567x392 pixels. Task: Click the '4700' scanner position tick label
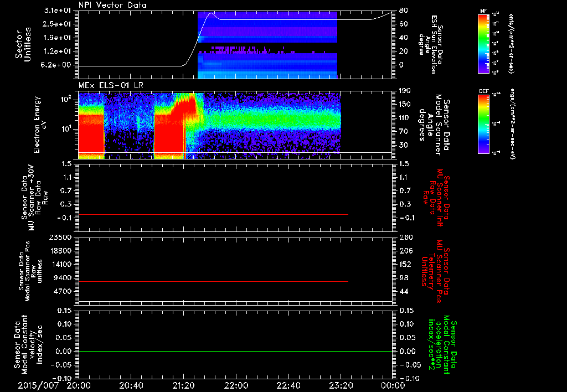point(62,291)
